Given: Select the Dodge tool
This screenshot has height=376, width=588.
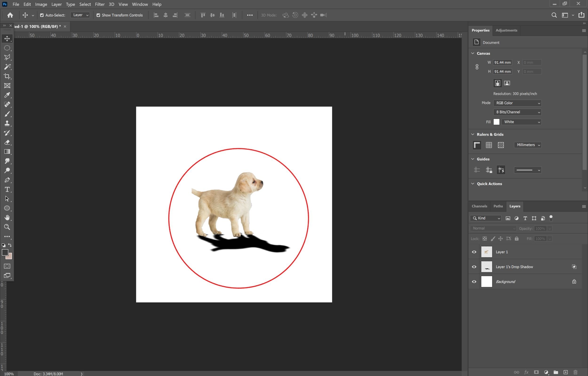Looking at the screenshot, I should [7, 170].
